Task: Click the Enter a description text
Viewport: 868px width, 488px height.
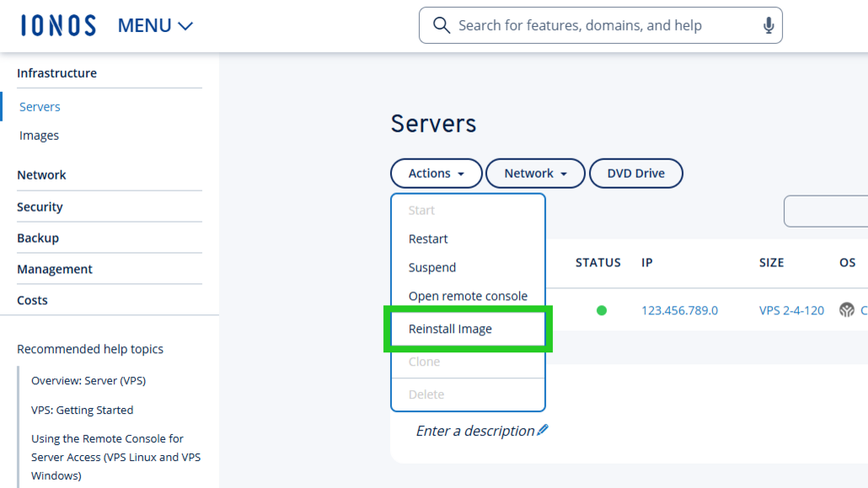Action: pyautogui.click(x=475, y=431)
